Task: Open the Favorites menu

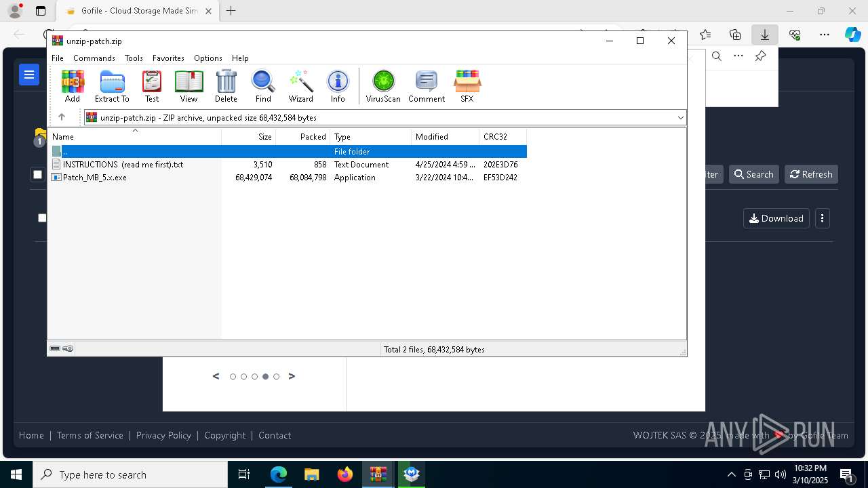Action: tap(168, 58)
